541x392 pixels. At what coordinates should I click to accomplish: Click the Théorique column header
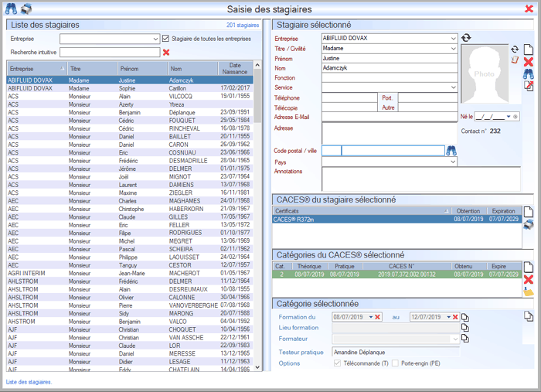point(309,266)
